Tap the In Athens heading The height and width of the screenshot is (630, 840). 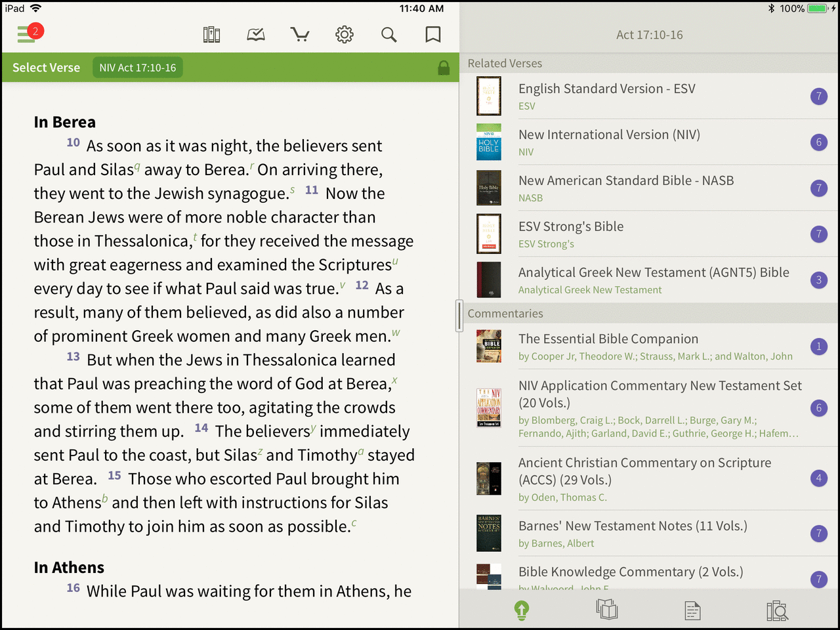69,568
